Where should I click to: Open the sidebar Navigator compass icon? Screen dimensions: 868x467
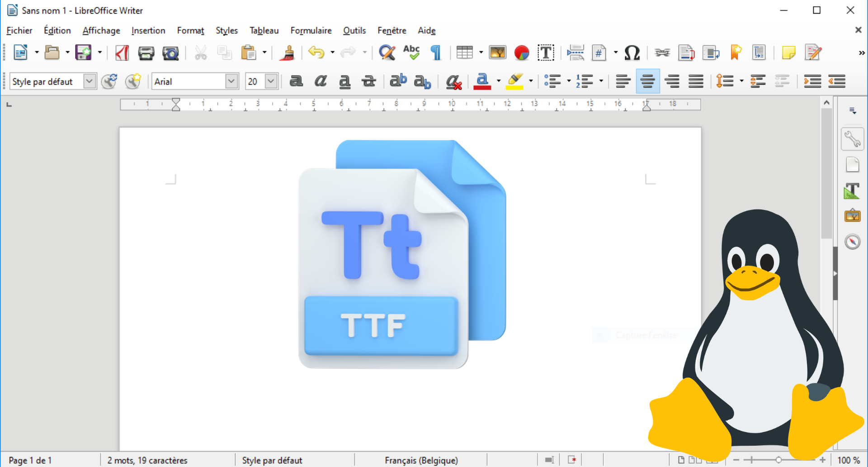pos(852,242)
